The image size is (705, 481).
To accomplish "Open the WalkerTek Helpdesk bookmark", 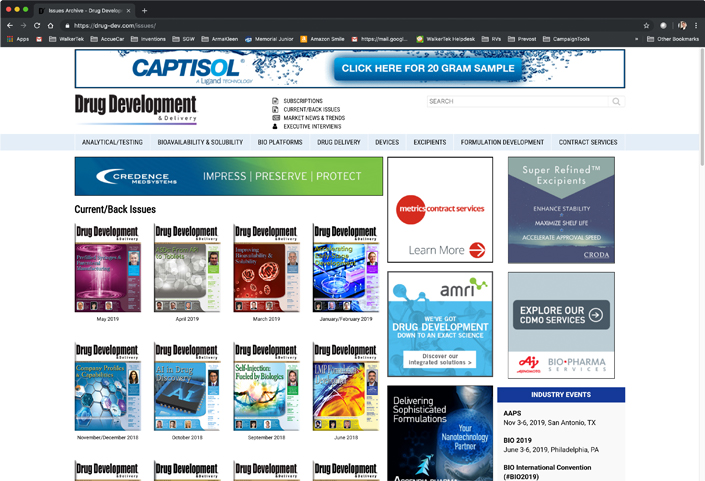I will [x=446, y=39].
